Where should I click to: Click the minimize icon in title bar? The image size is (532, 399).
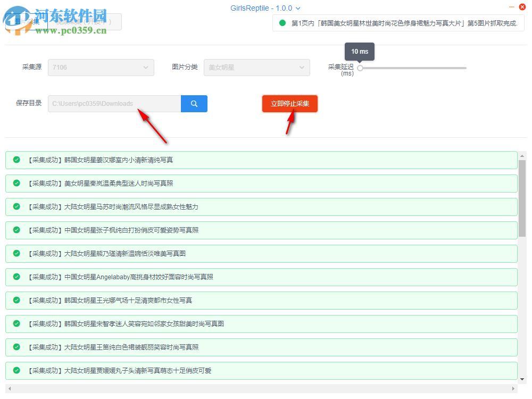pyautogui.click(x=511, y=7)
